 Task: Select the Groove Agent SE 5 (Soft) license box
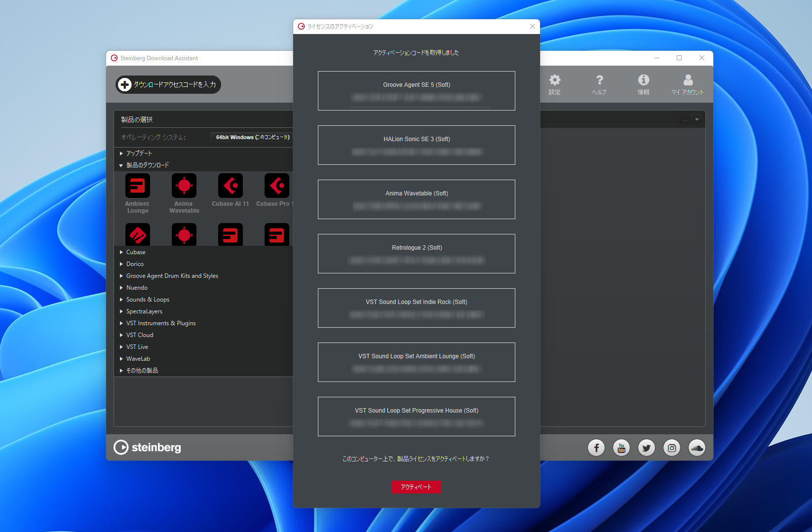[x=417, y=91]
